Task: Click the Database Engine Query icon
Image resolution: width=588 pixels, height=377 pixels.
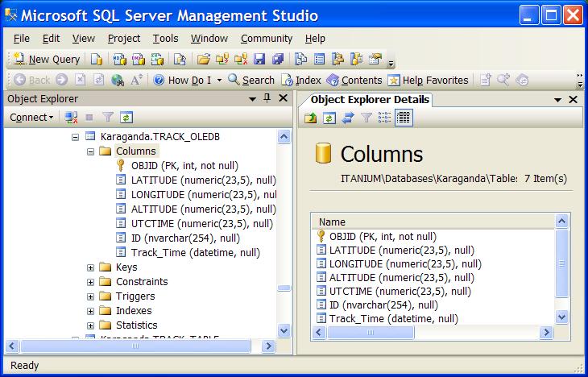Action: coord(97,60)
